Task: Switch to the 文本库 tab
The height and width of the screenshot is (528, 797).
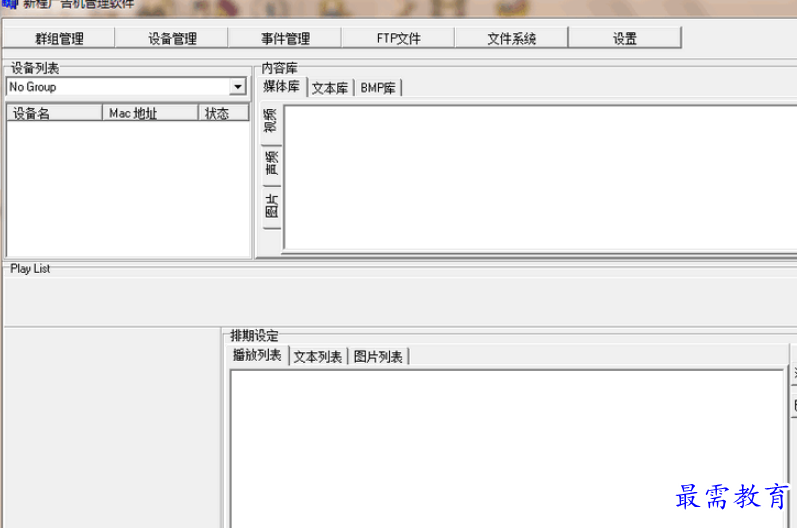Action: (x=330, y=88)
